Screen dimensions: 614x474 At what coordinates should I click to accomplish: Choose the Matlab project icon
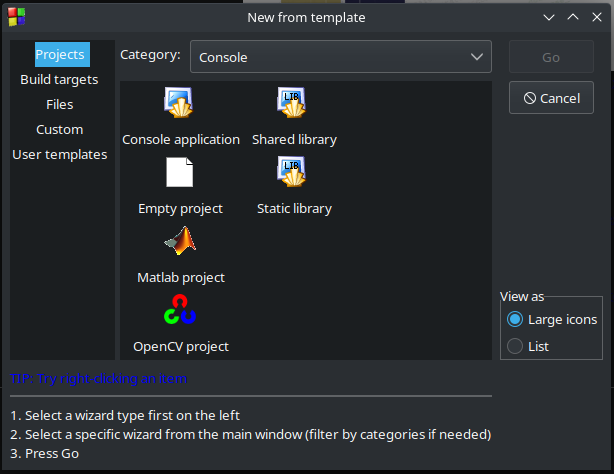click(180, 241)
